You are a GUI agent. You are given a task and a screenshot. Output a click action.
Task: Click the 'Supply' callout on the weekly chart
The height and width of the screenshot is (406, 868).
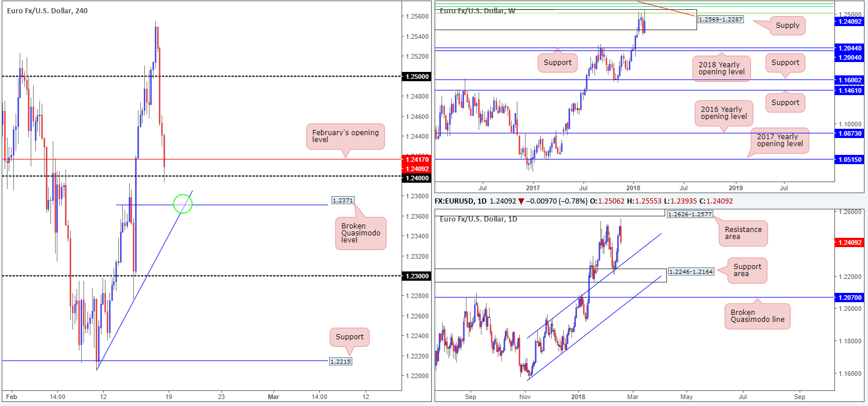[x=786, y=26]
